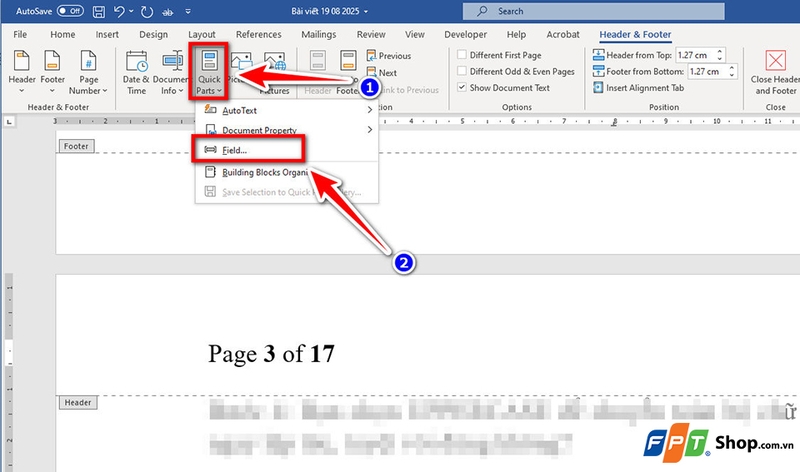Open the References tab
Image resolution: width=800 pixels, height=472 pixels.
coord(259,34)
